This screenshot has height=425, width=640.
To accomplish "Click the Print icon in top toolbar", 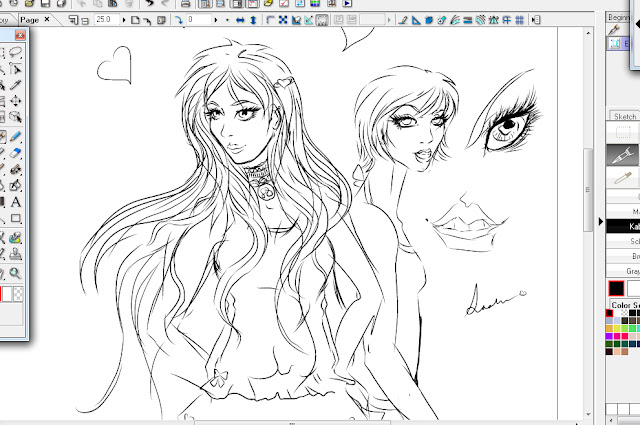I will tap(185, 4).
